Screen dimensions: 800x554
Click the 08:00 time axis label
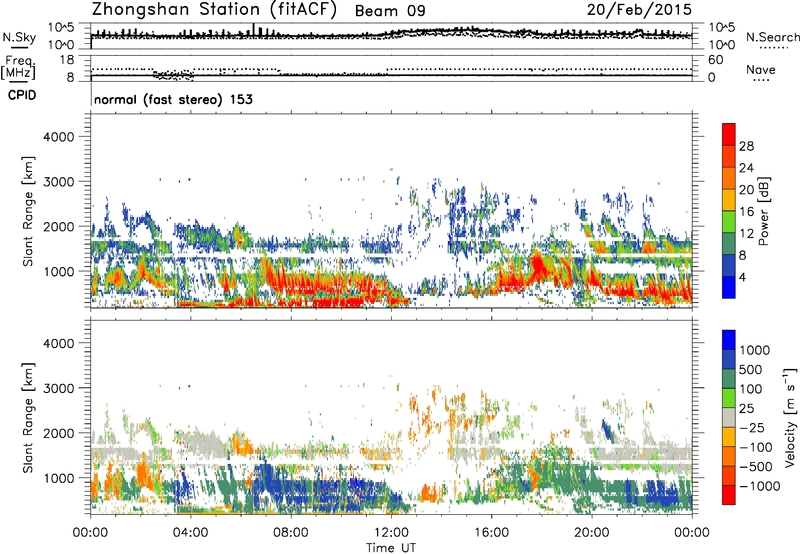pos(290,533)
